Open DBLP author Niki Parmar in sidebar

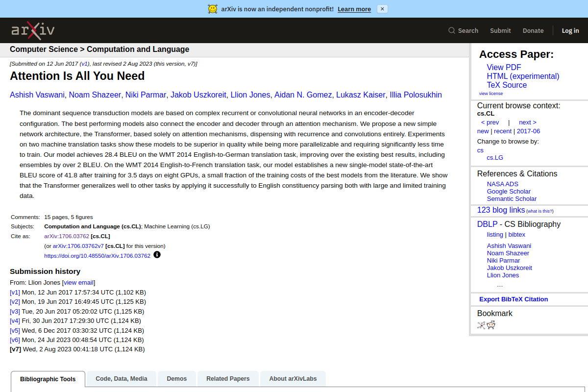coord(503,260)
